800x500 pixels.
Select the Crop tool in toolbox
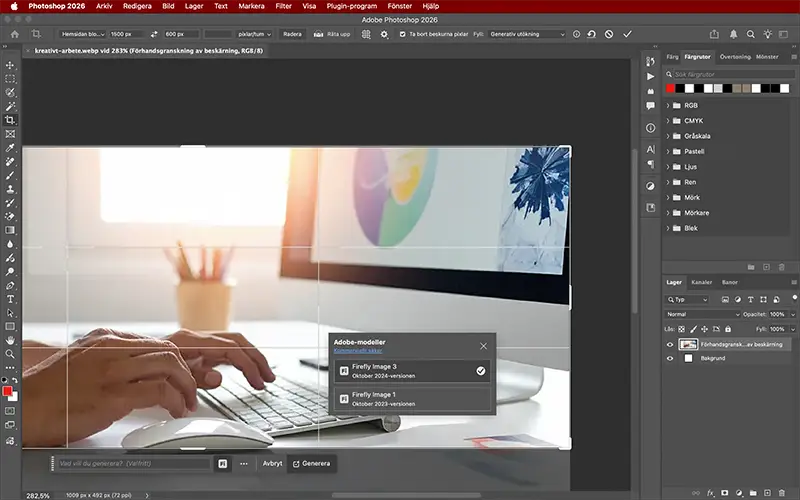[x=10, y=120]
